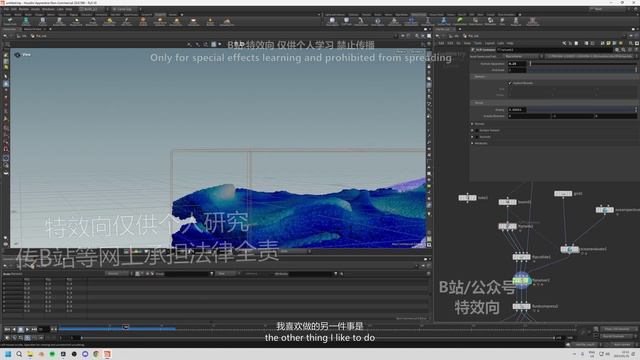Show hidden system tray icons
Image resolution: width=640 pixels, height=360 pixels.
[575, 354]
